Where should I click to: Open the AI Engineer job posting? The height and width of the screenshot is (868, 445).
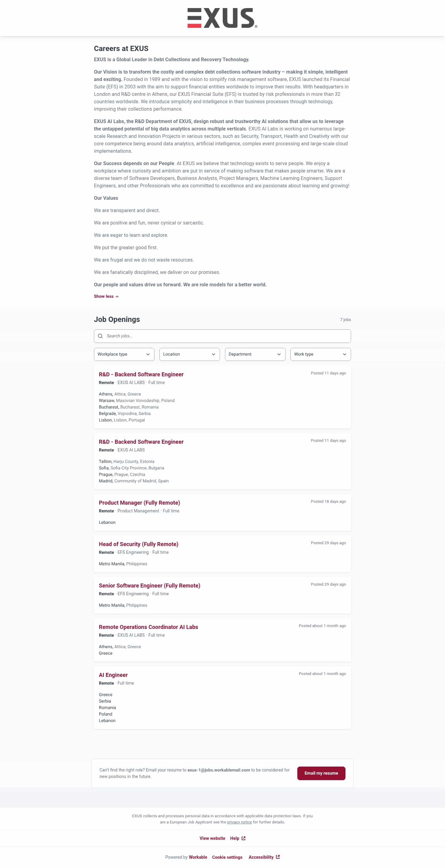pyautogui.click(x=113, y=675)
